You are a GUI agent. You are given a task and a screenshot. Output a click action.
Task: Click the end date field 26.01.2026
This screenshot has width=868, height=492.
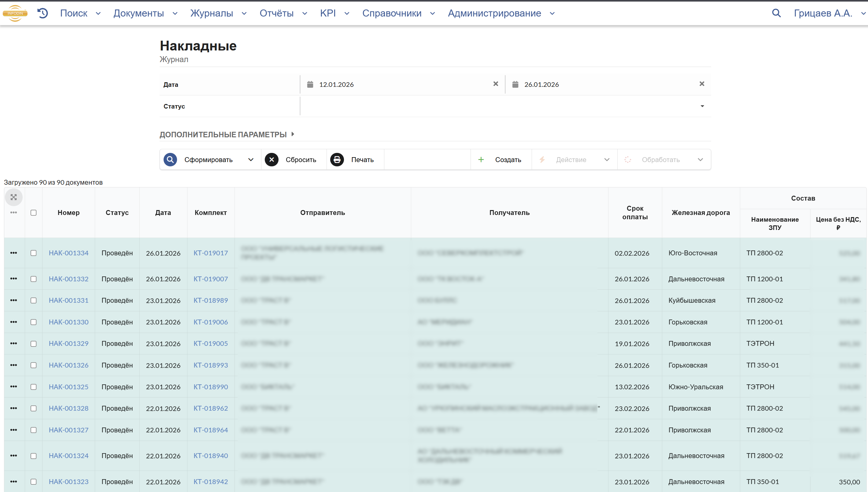coord(608,84)
